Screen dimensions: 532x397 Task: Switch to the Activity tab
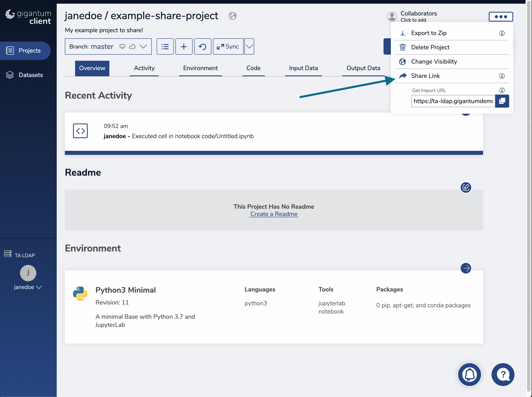click(x=144, y=68)
